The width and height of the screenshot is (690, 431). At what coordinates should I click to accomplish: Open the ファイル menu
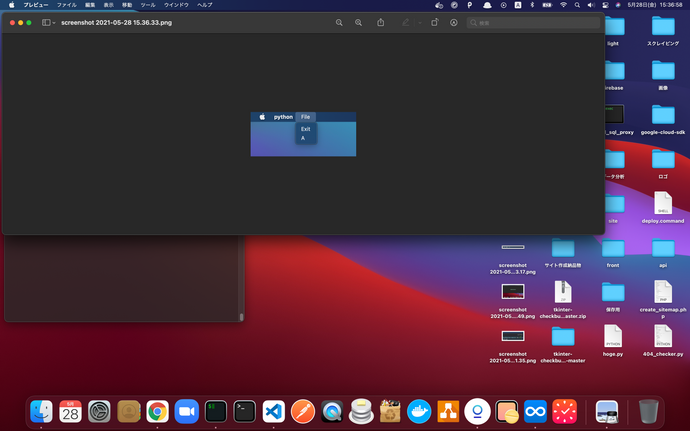coord(66,5)
